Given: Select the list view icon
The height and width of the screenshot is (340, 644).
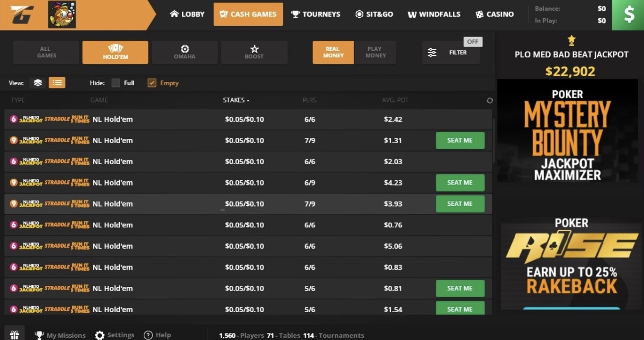Looking at the screenshot, I should coord(57,83).
